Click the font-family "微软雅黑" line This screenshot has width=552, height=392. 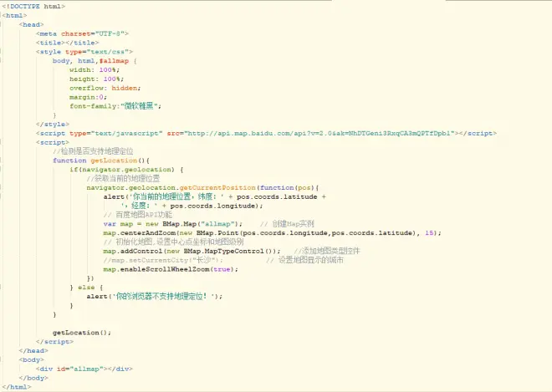point(115,106)
